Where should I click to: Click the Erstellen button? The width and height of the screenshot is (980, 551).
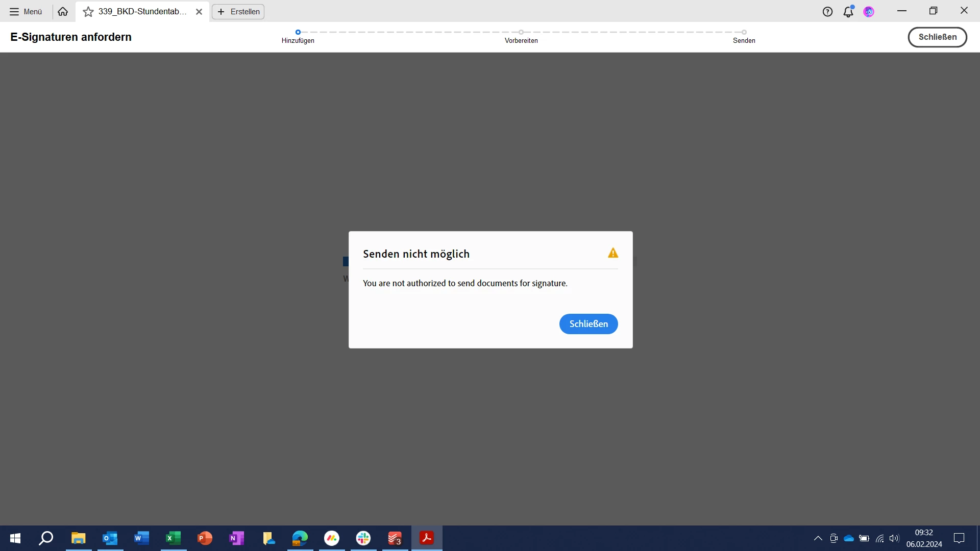coord(238,11)
